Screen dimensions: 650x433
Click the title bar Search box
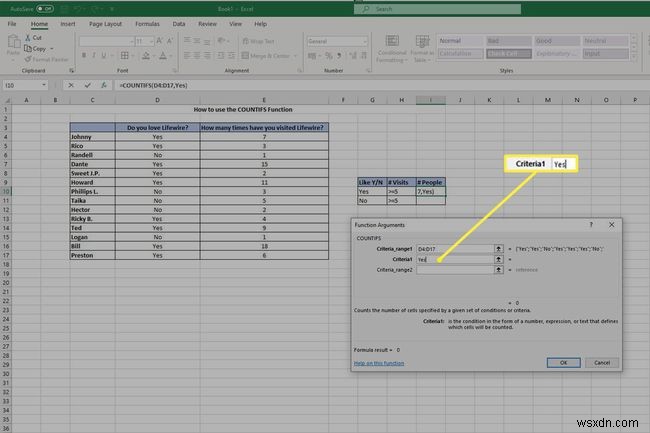pyautogui.click(x=437, y=9)
